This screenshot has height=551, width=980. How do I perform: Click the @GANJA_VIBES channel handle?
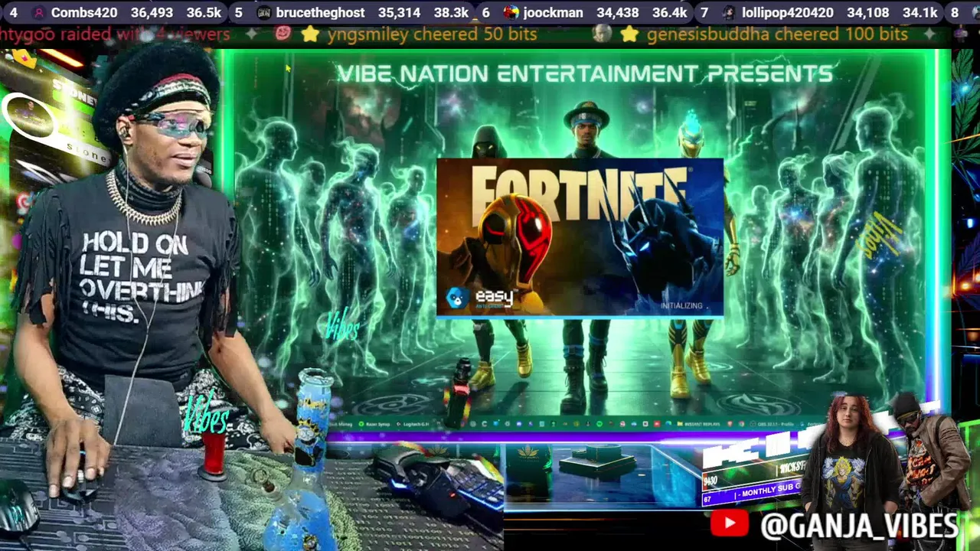click(859, 525)
